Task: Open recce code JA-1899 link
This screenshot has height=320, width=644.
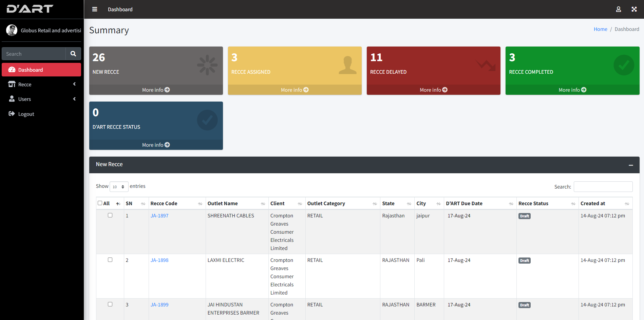Action: tap(159, 305)
